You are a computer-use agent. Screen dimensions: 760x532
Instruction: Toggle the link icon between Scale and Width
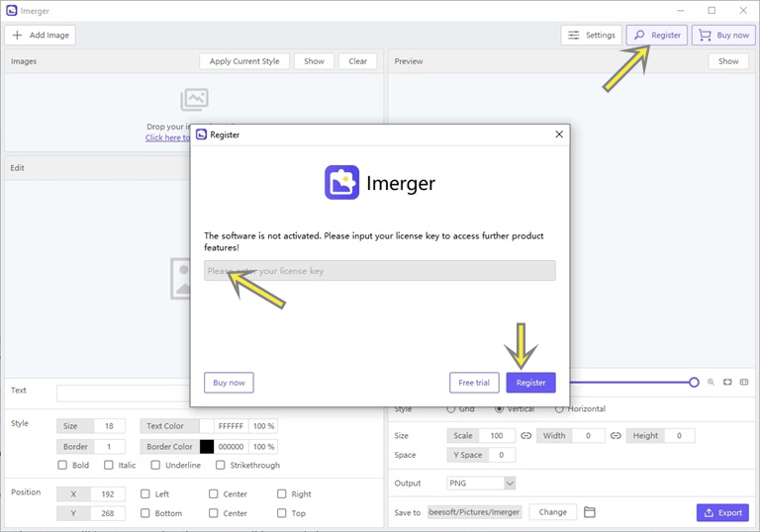click(525, 435)
